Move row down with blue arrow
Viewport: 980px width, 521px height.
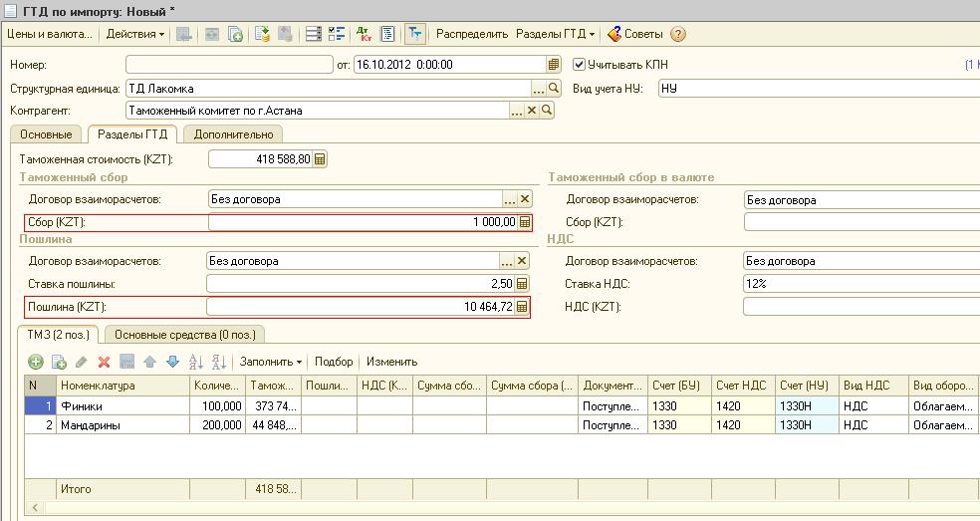tap(171, 362)
